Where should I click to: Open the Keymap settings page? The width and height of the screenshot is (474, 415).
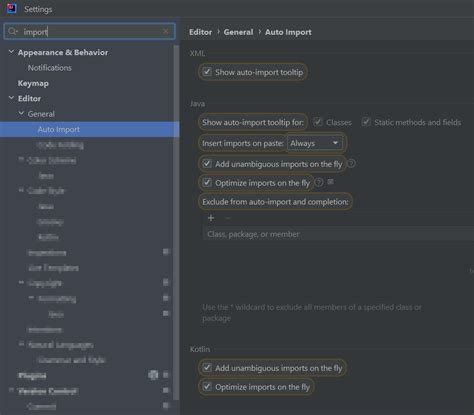[33, 83]
